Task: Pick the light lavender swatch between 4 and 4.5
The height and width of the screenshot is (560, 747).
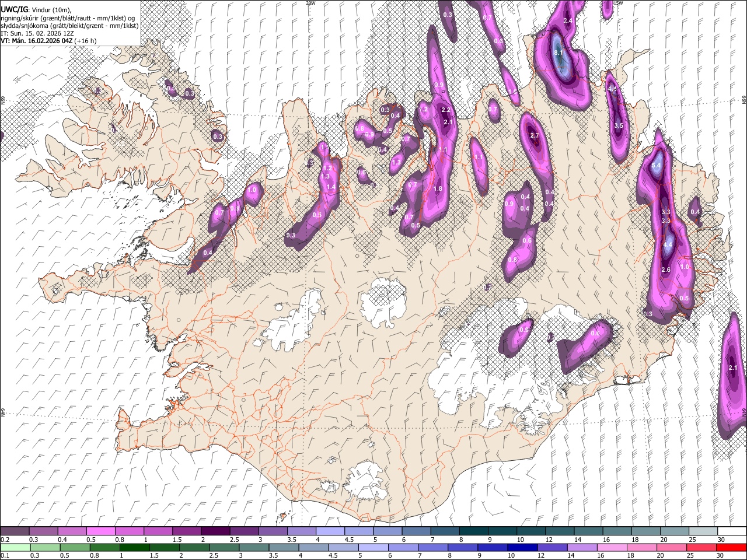Action: point(329,531)
